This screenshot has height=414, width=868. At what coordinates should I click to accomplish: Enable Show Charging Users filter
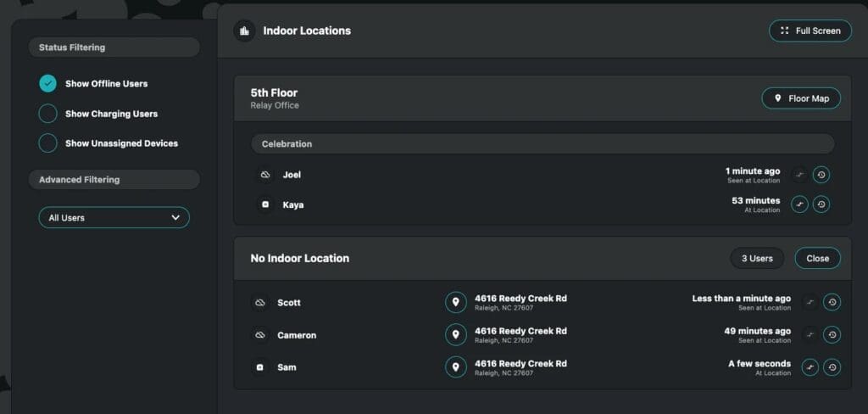click(47, 114)
